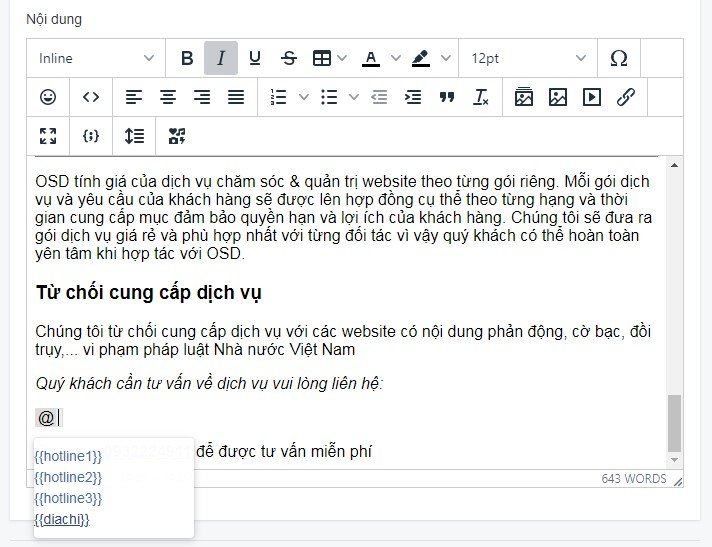This screenshot has width=712, height=547.
Task: Open the emoticons picker
Action: coord(48,97)
